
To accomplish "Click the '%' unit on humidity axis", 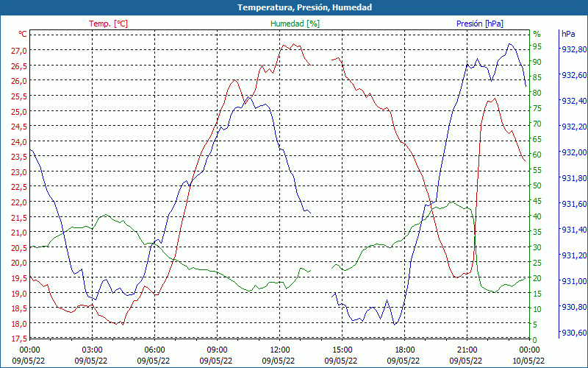I will (x=537, y=34).
